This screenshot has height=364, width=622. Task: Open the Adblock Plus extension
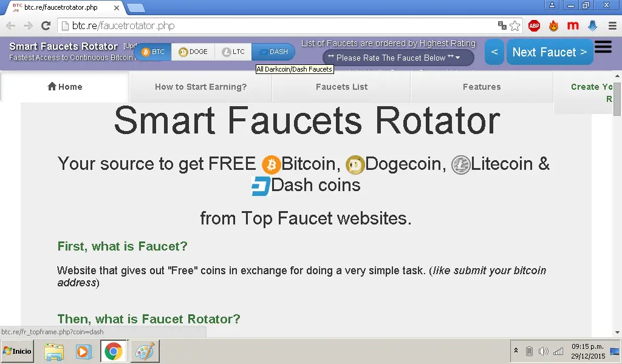(534, 26)
